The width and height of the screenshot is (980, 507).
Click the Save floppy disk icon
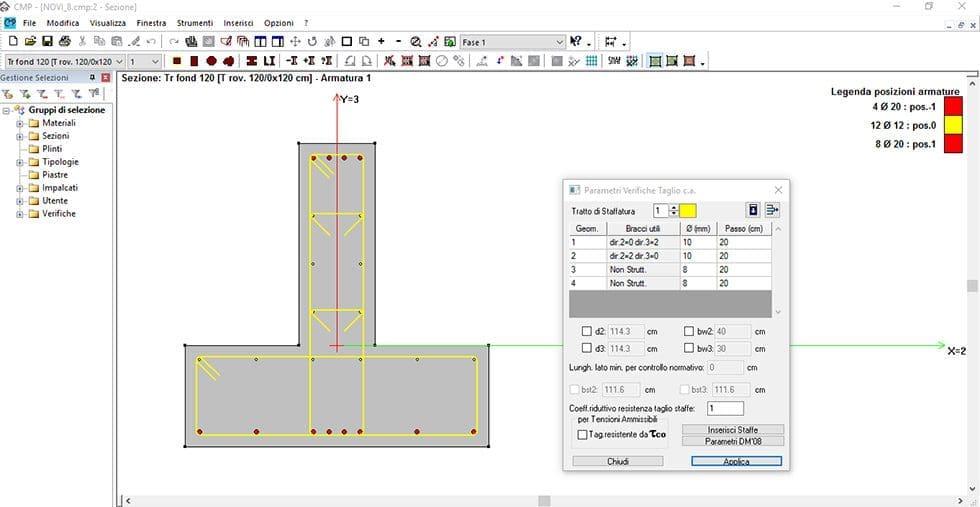[x=47, y=42]
